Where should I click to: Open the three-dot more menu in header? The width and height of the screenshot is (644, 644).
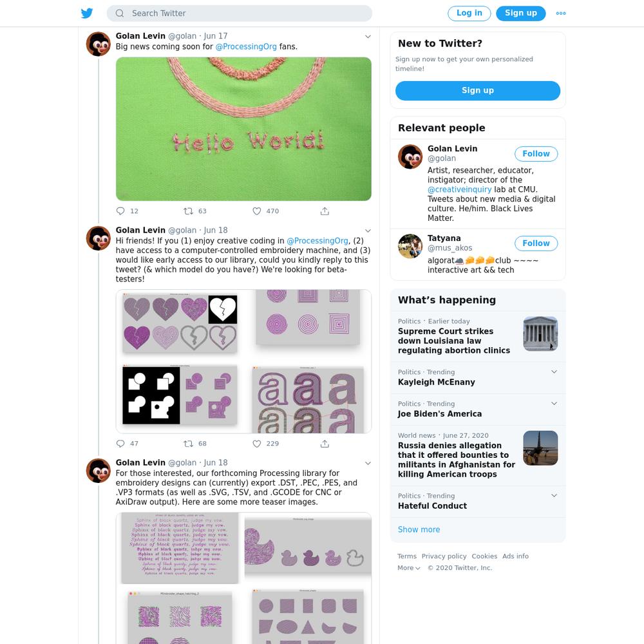[x=561, y=13]
